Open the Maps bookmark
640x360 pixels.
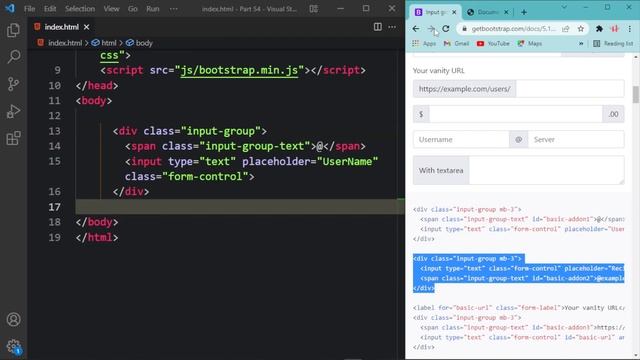pyautogui.click(x=530, y=43)
